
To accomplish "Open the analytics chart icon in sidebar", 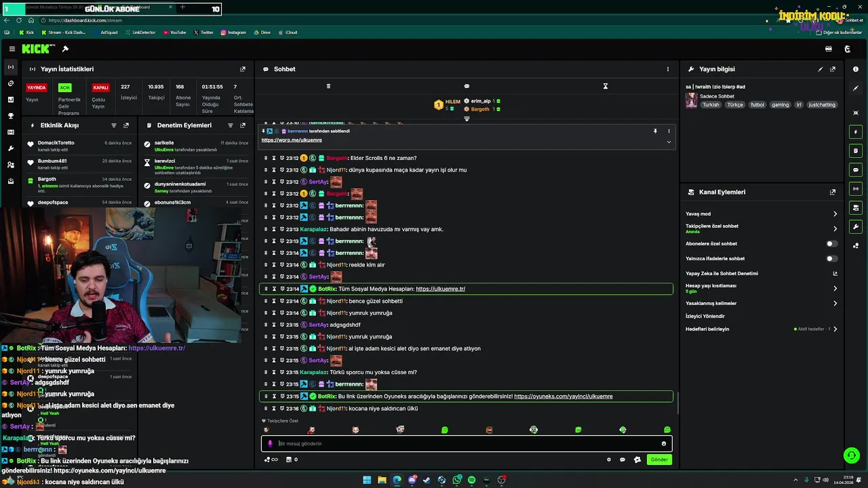I will click(x=10, y=100).
